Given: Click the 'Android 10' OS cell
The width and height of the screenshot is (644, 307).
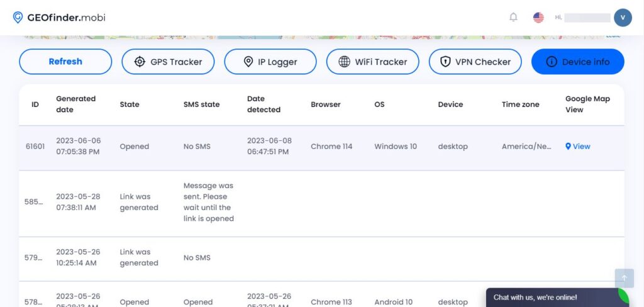Looking at the screenshot, I should 395,302.
